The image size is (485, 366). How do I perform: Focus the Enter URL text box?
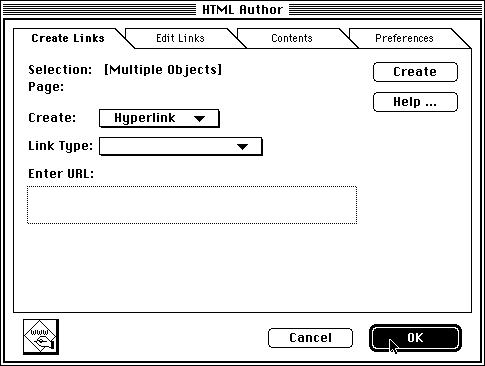click(x=192, y=205)
